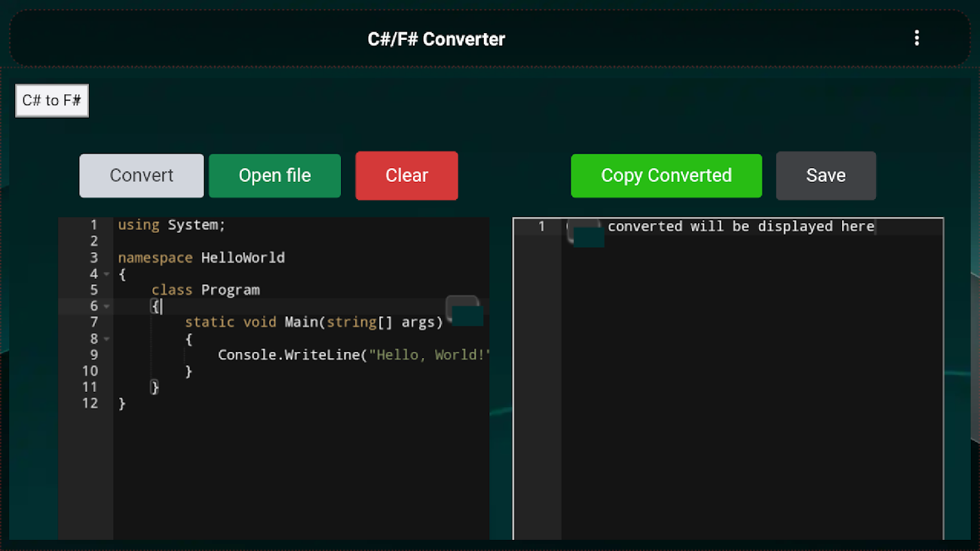Click the 'C#/F# Converter' title
The width and height of the screenshot is (980, 551).
[x=436, y=39]
